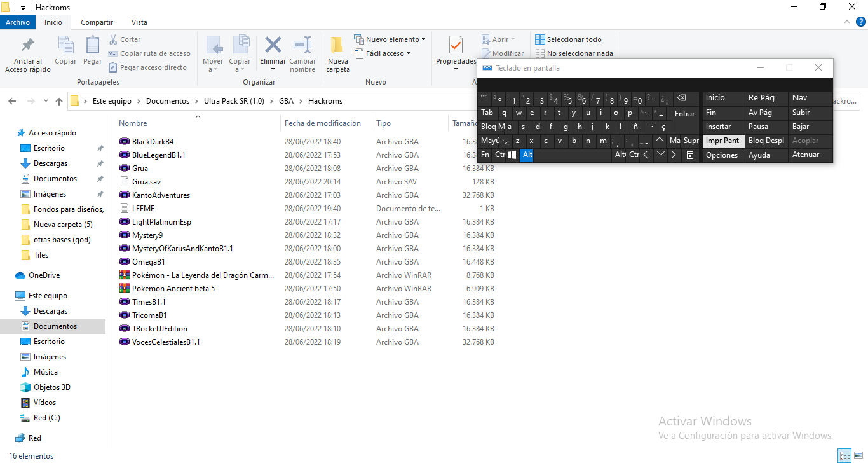Click the Propiedades icon in ribbon
The height and width of the screenshot is (463, 868).
coord(456,46)
